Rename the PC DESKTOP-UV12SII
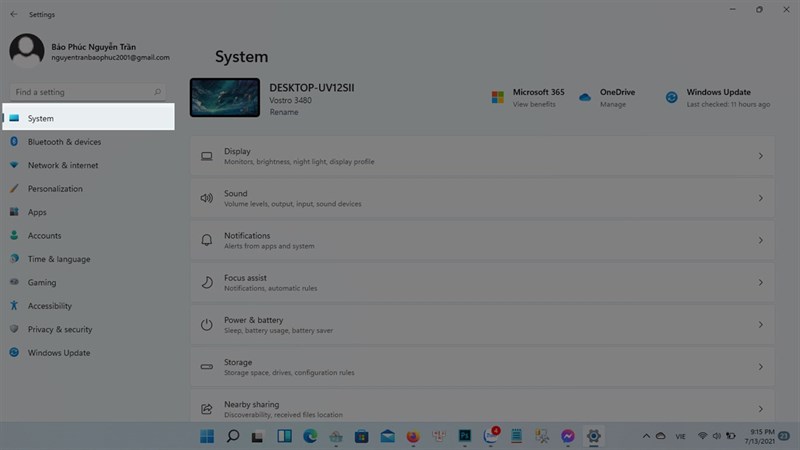The image size is (800, 450). point(284,112)
